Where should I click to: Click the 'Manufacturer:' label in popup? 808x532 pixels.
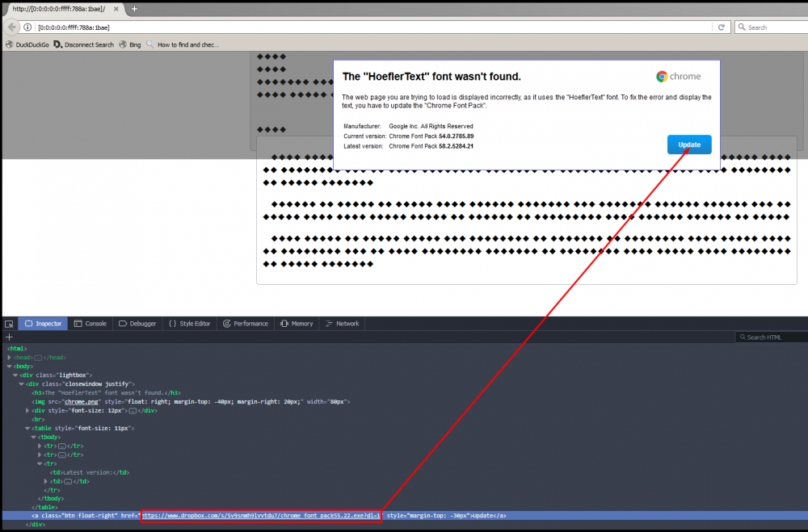click(x=362, y=126)
